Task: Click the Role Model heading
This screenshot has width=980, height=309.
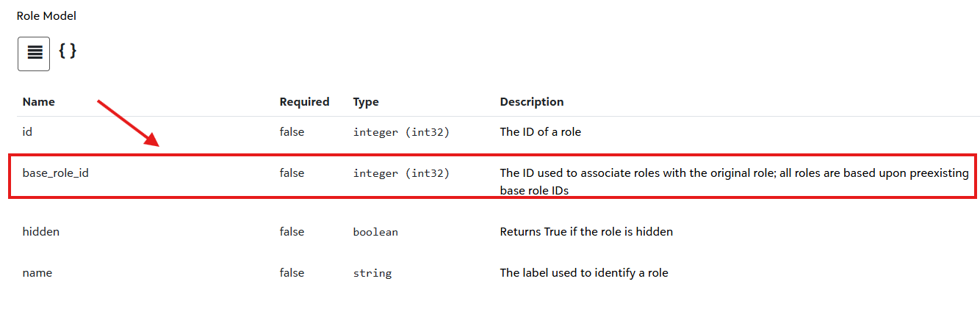Action: click(x=46, y=15)
